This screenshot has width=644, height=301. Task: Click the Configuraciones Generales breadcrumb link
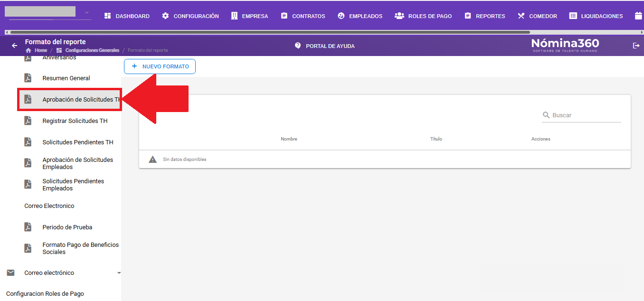point(92,50)
